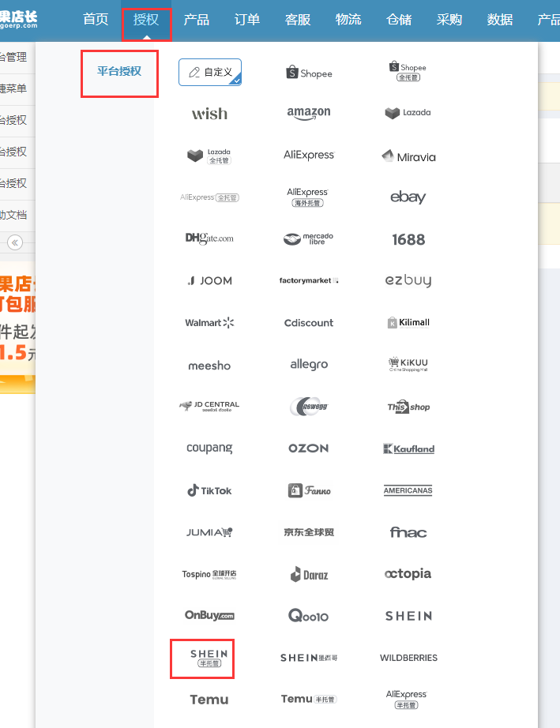The width and height of the screenshot is (560, 728).
Task: Select the 1688 platform logo
Action: 408,239
